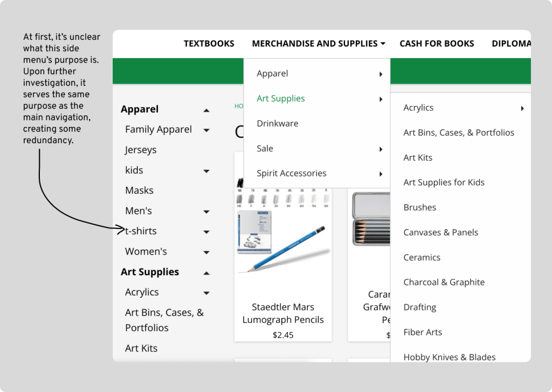Open Masks category in sidebar
Image resolution: width=552 pixels, height=392 pixels.
click(139, 191)
